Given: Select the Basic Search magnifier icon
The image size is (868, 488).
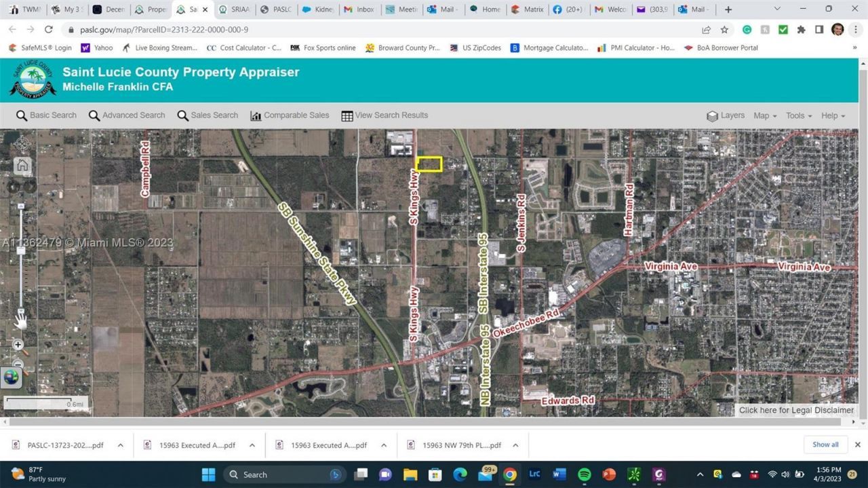Looking at the screenshot, I should click(20, 115).
